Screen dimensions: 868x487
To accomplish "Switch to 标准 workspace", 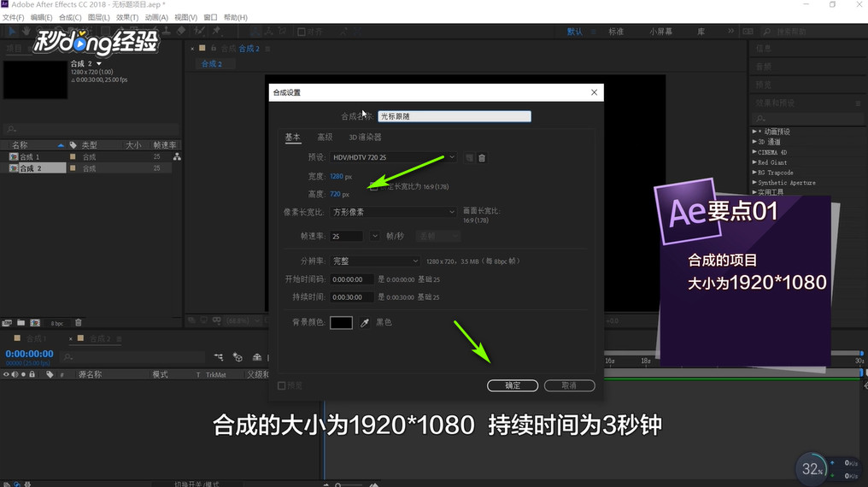I will [616, 32].
